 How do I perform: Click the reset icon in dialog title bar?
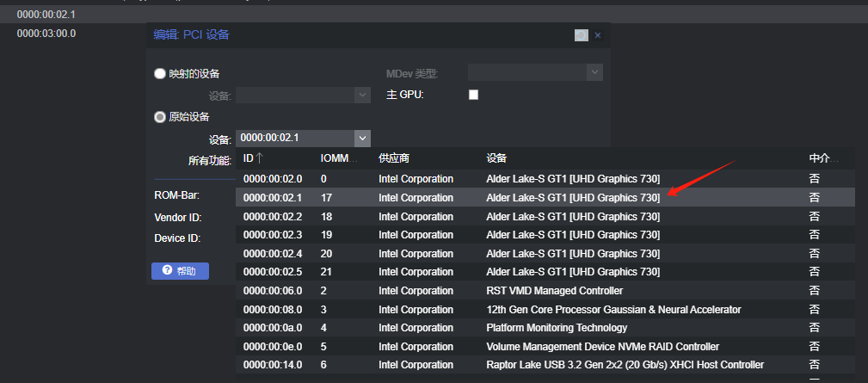point(582,35)
